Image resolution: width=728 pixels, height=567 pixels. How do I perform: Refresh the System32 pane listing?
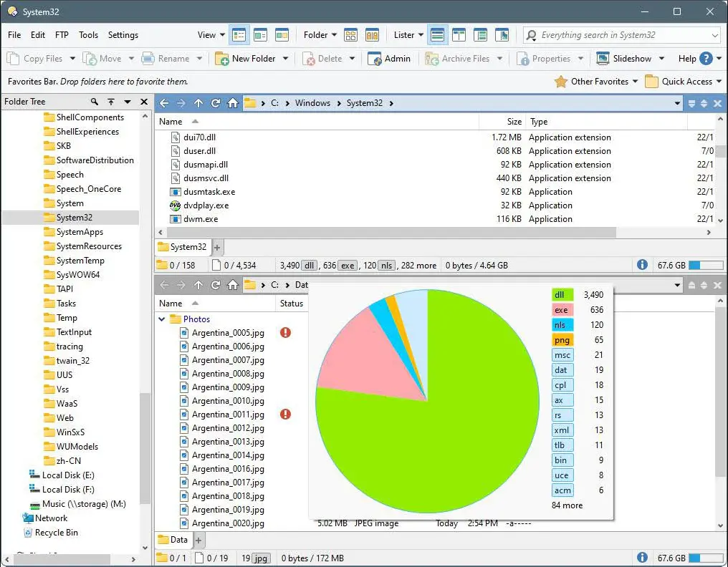point(216,103)
